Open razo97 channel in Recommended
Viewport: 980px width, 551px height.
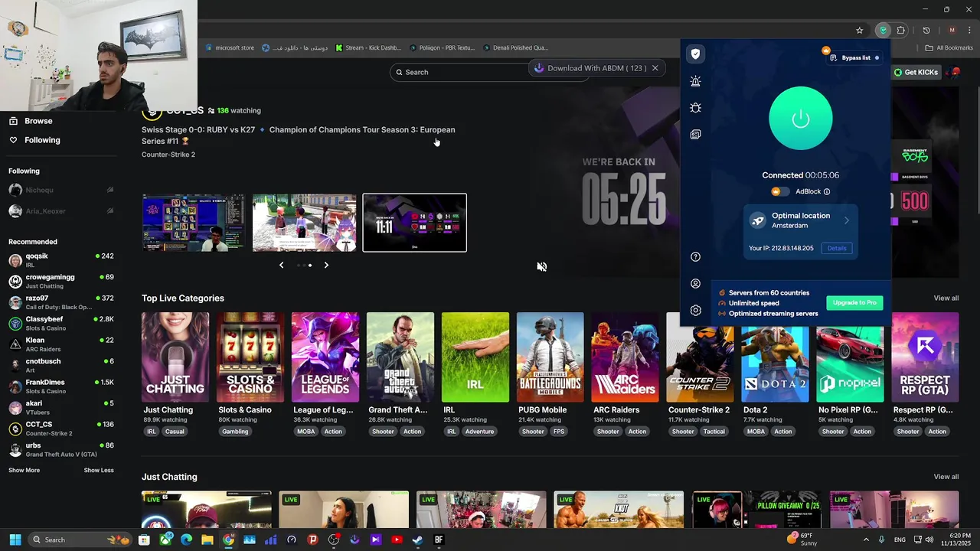[x=61, y=302]
